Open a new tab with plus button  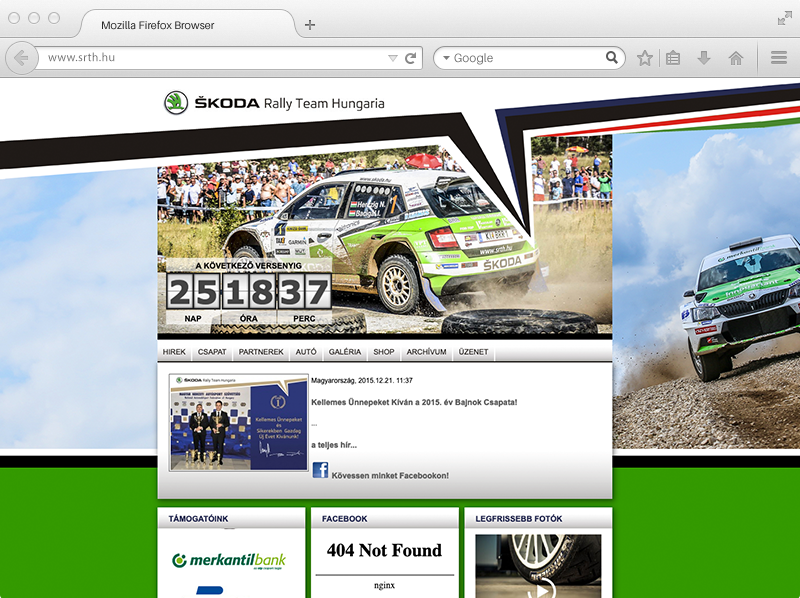coord(310,25)
